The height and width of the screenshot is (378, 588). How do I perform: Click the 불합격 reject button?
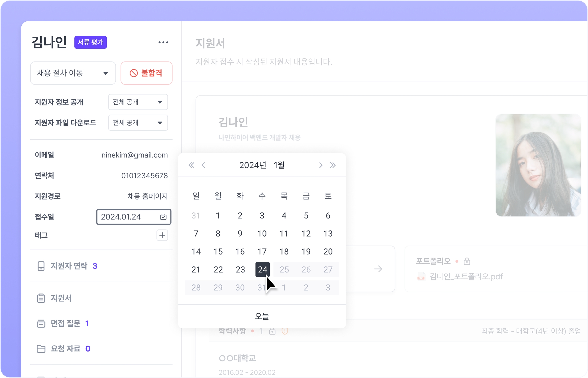pos(146,73)
